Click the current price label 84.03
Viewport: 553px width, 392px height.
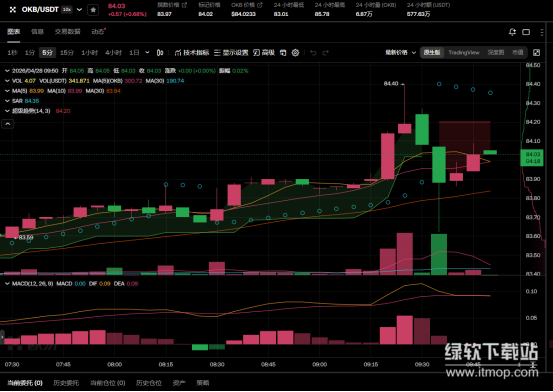coord(533,157)
